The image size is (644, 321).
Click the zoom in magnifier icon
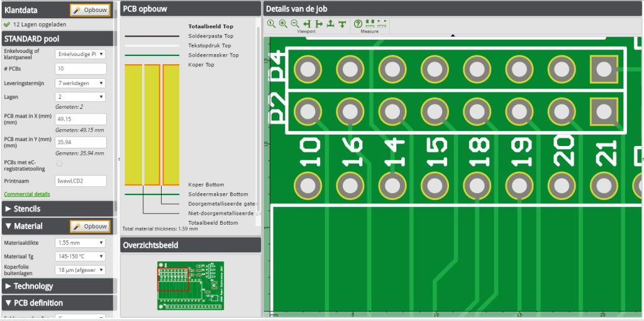[283, 24]
